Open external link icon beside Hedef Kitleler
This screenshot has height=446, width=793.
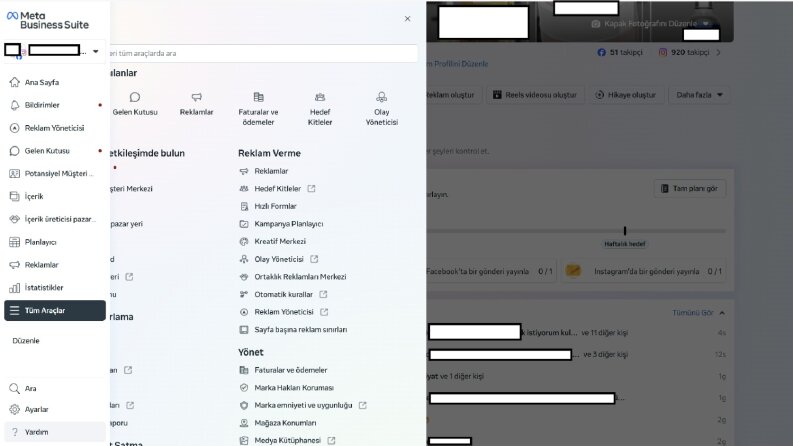pos(312,189)
